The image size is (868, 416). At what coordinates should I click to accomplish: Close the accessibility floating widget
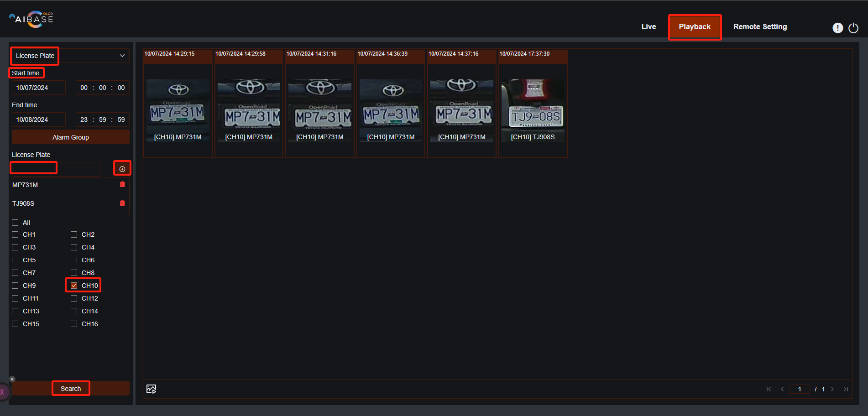coord(12,379)
